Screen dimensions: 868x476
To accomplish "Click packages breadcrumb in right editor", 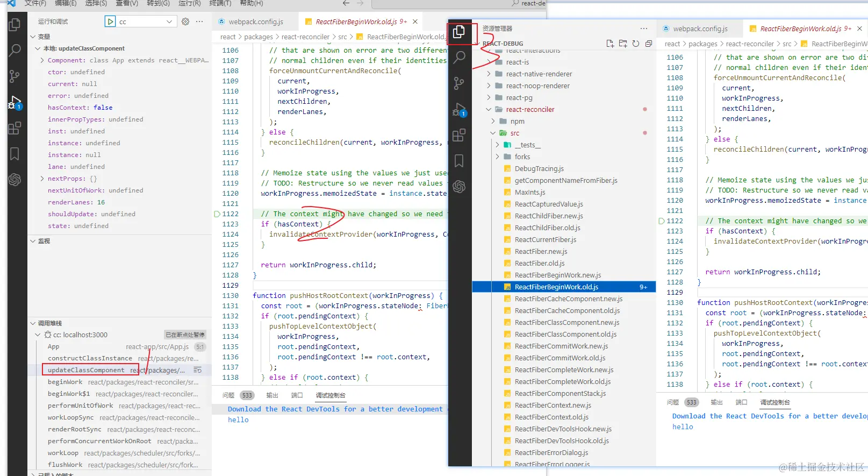I will (x=703, y=44).
